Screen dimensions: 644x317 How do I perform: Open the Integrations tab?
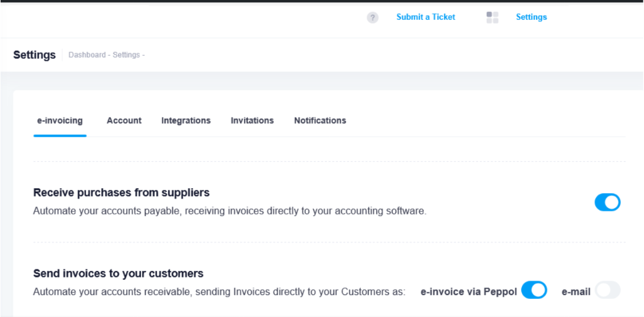pyautogui.click(x=185, y=120)
